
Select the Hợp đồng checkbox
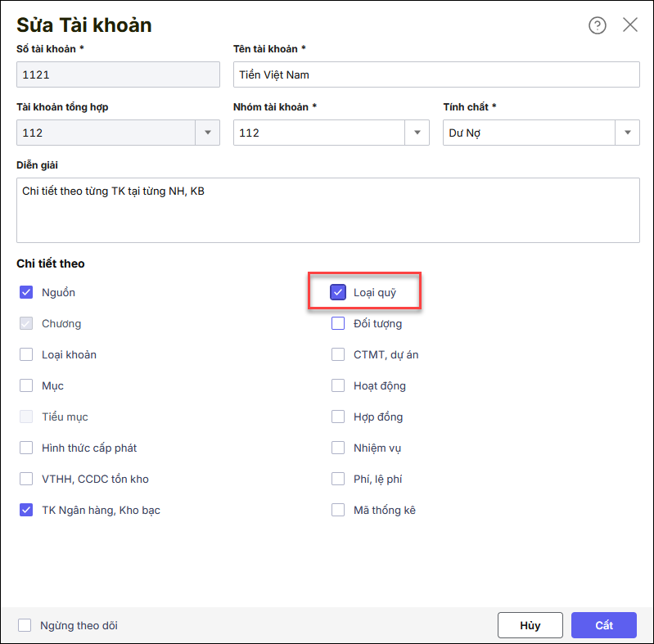(338, 417)
